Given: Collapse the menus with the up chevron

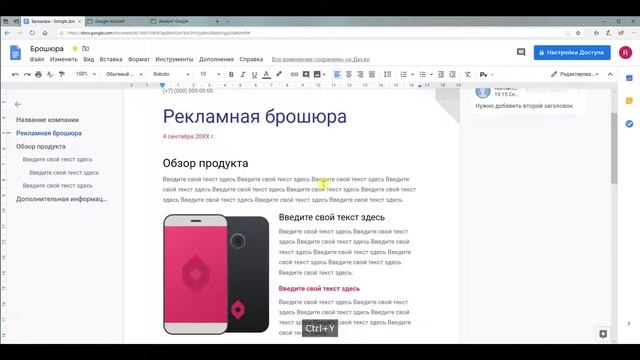Looking at the screenshot, I should [x=610, y=74].
